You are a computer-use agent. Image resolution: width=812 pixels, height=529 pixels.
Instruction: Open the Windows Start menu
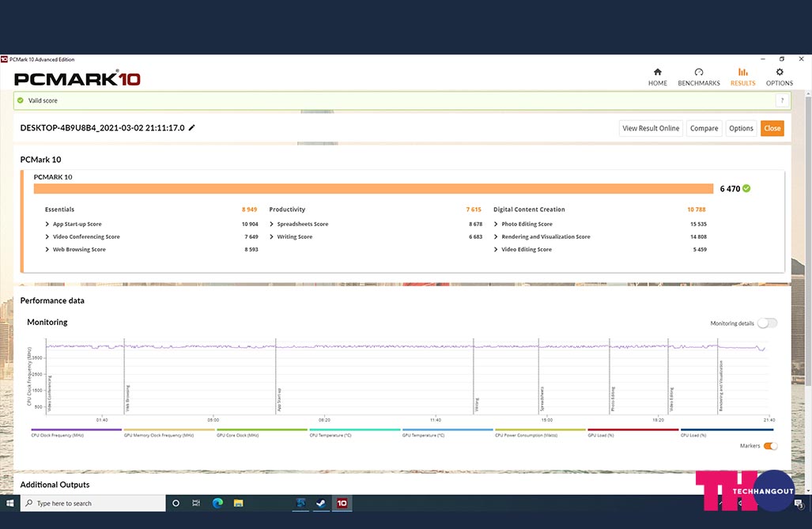pyautogui.click(x=9, y=503)
